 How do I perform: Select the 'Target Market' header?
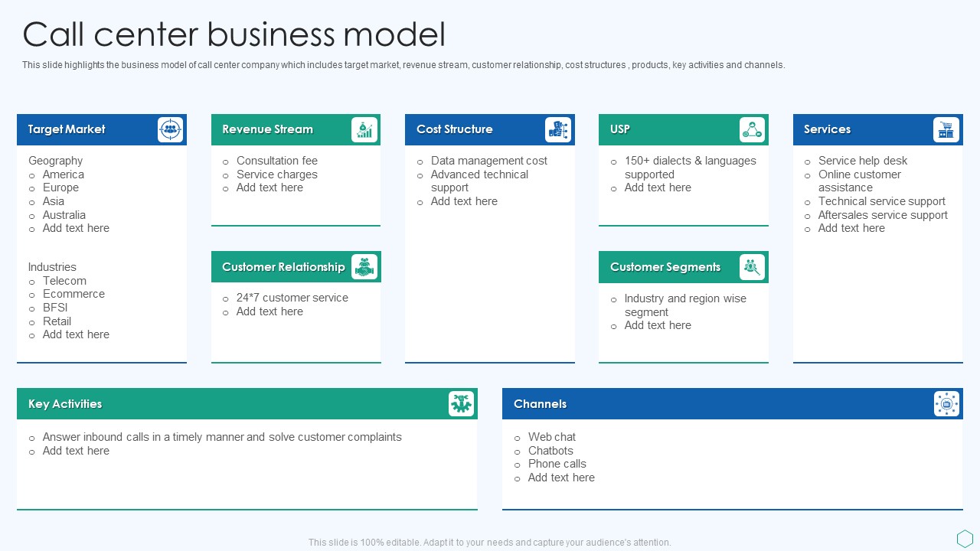tap(67, 129)
